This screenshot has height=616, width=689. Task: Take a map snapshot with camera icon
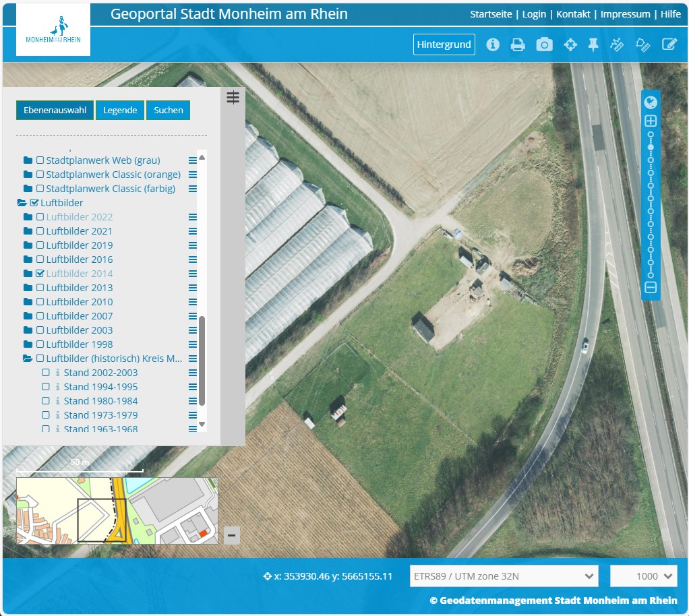pos(544,44)
